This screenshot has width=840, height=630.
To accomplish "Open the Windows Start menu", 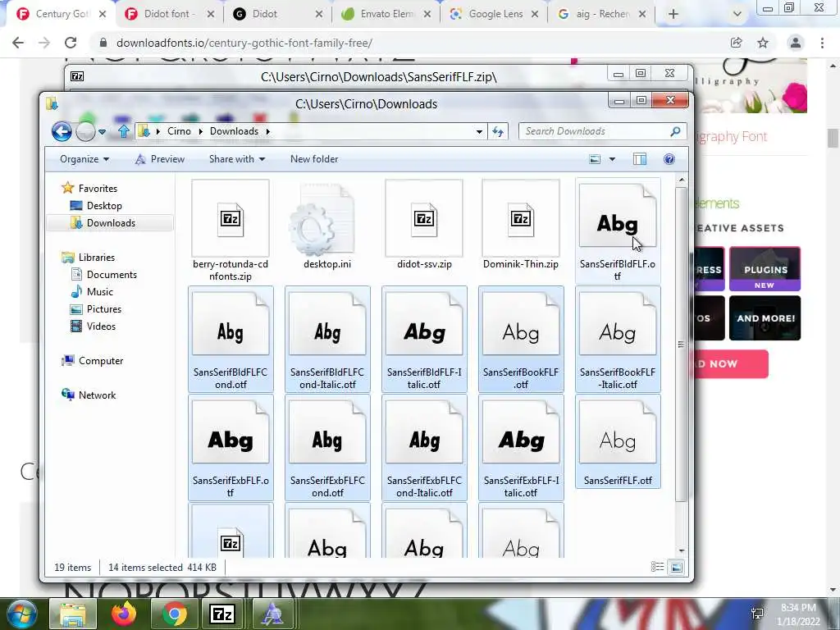I will click(x=22, y=614).
